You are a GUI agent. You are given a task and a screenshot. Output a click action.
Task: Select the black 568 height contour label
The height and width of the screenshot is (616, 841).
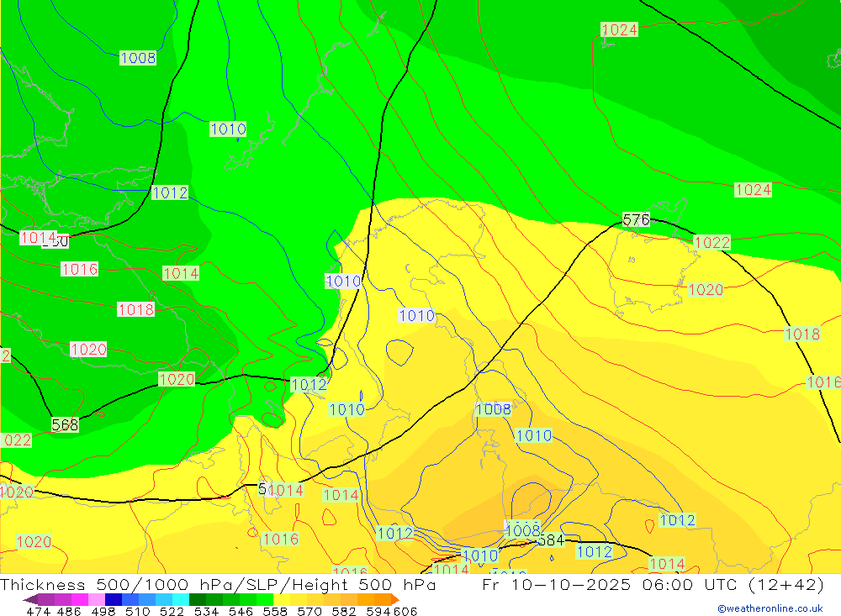point(65,425)
